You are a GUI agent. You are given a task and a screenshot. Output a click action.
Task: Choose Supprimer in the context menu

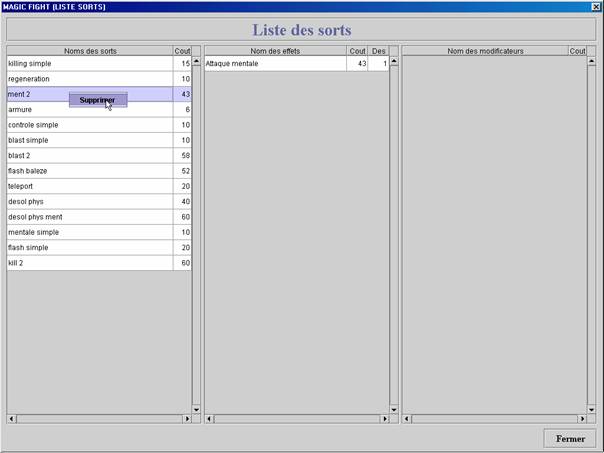(x=98, y=100)
